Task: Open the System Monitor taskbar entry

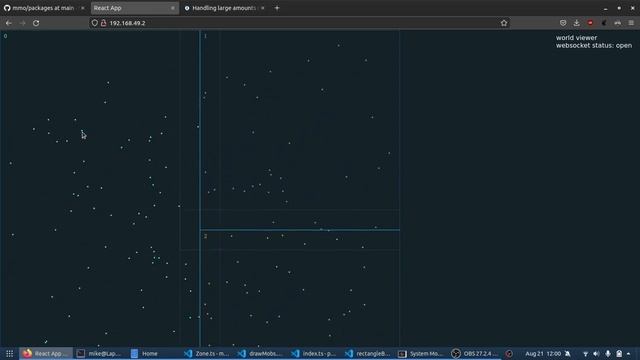Action: coord(421,353)
